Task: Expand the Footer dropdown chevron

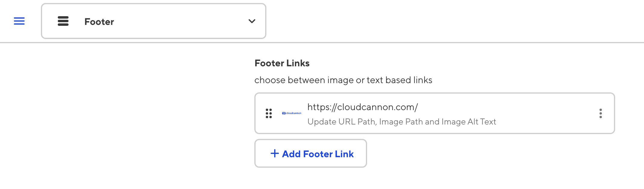Action: click(x=252, y=21)
